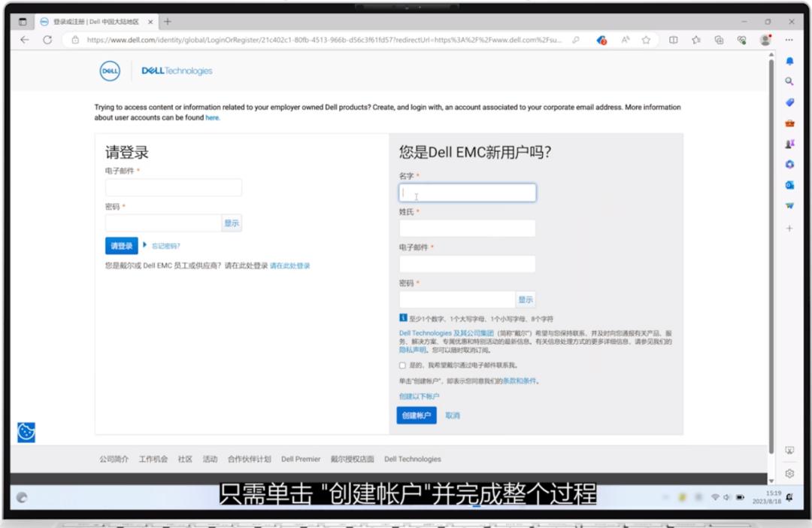
Task: Open the sidebar shopping tag icon
Action: pyautogui.click(x=789, y=102)
